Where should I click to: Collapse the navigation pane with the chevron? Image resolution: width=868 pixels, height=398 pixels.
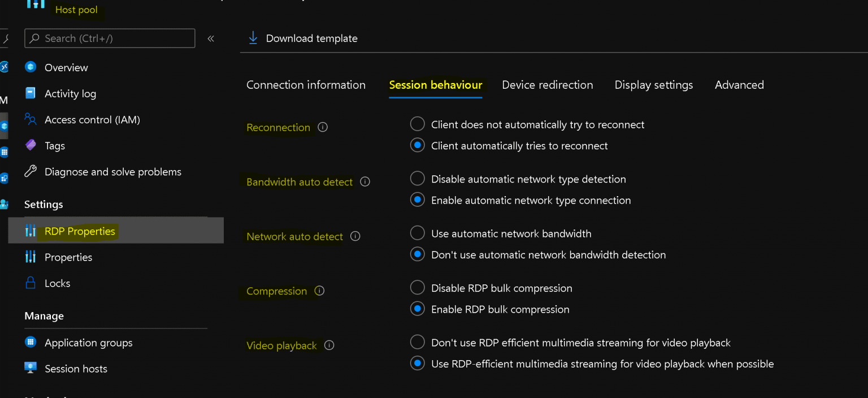(211, 38)
